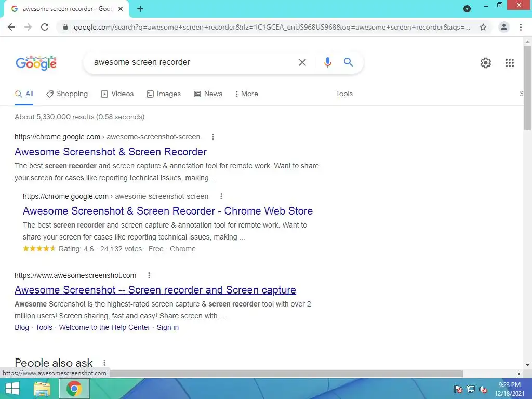Open Chrome's three-dot menu
The image size is (532, 399).
[521, 27]
